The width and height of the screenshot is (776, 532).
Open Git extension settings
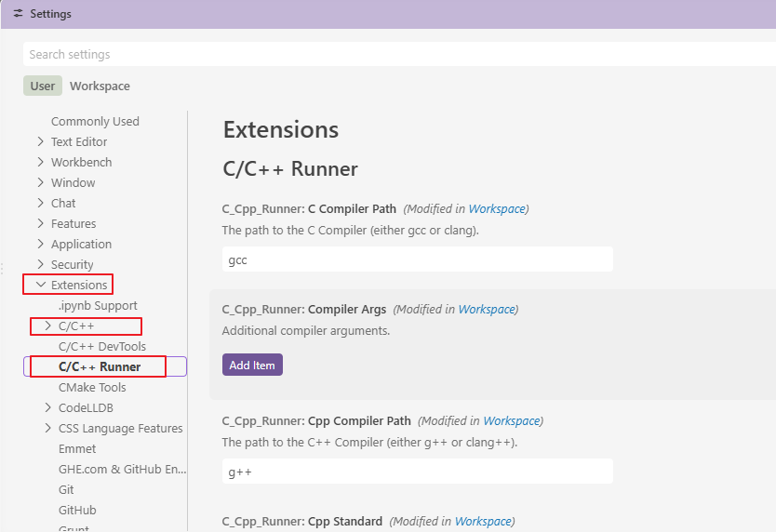66,489
